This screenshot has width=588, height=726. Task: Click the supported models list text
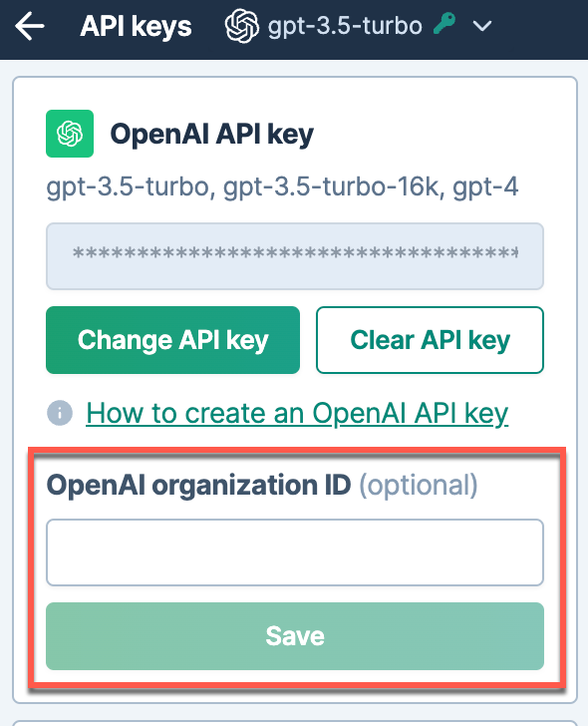click(x=282, y=187)
